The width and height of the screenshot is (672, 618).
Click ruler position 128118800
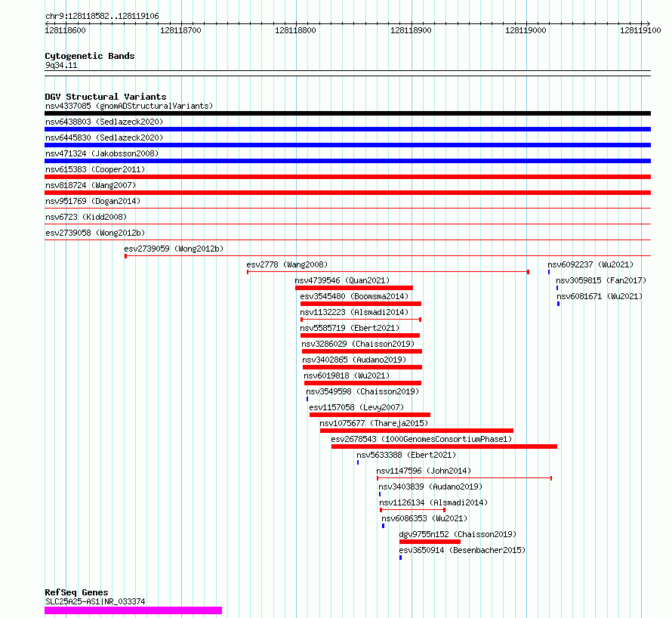click(296, 30)
